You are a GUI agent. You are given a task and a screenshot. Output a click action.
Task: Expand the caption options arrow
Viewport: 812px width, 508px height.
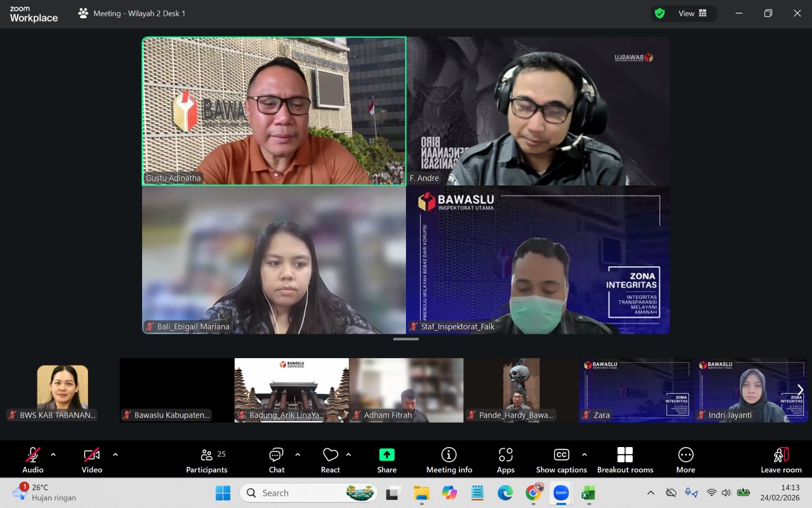point(584,455)
